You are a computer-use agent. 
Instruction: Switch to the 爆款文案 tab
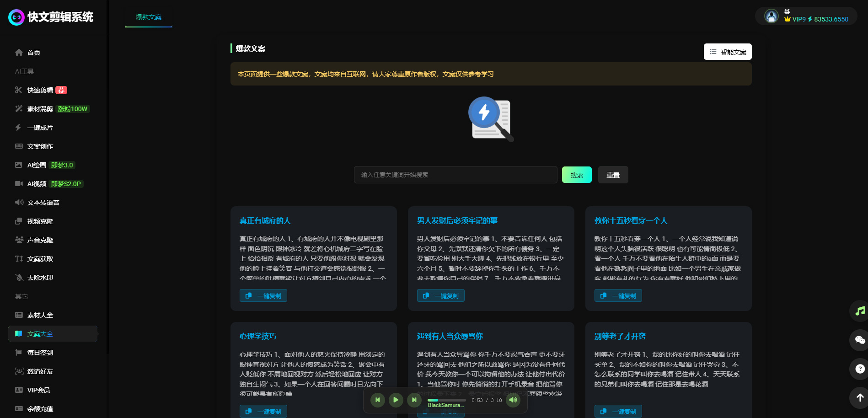click(x=148, y=17)
